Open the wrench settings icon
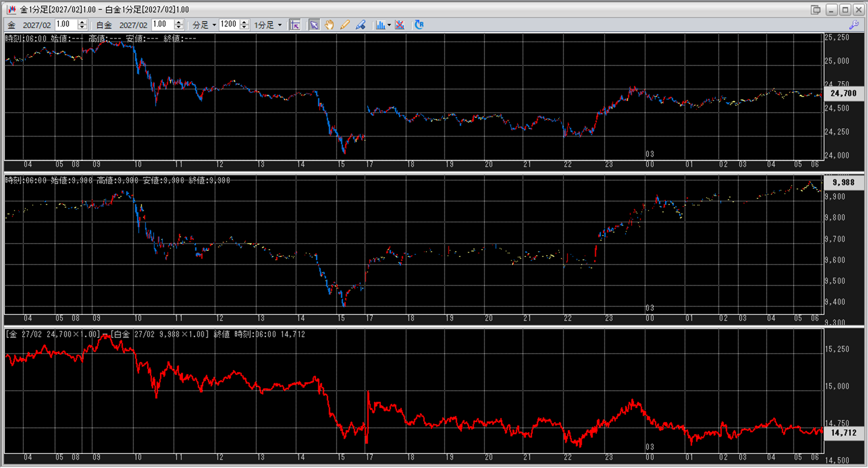 pyautogui.click(x=854, y=25)
